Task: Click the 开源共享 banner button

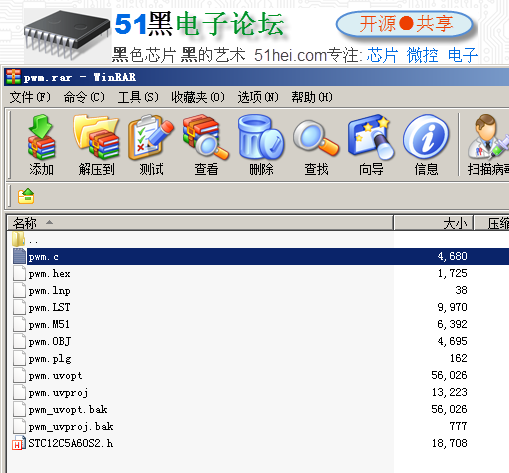Action: point(405,24)
